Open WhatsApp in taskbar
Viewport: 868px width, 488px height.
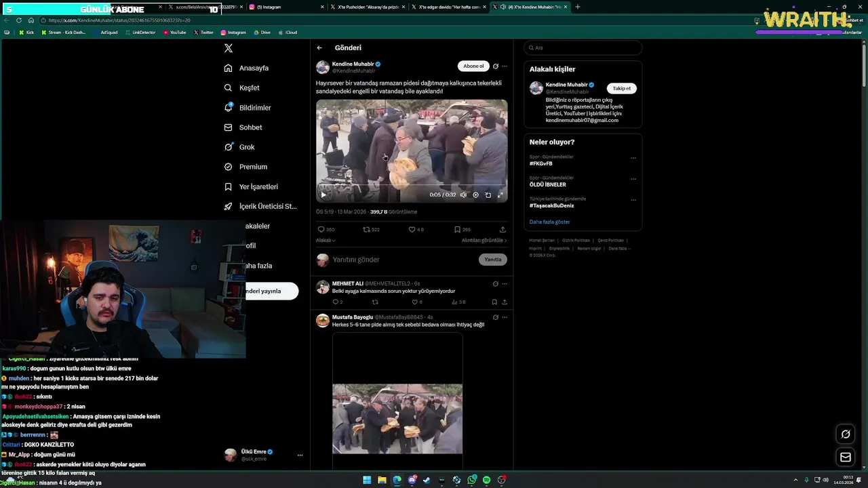click(471, 480)
